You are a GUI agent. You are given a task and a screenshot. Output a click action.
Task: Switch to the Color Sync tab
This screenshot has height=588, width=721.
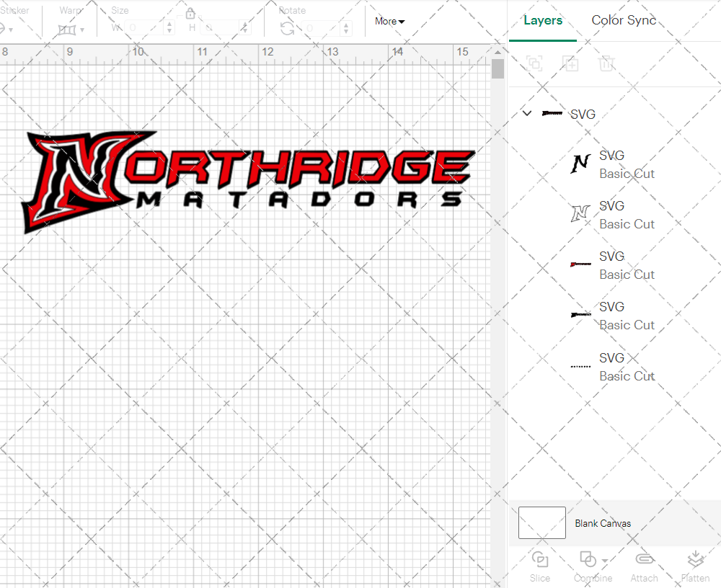[624, 20]
